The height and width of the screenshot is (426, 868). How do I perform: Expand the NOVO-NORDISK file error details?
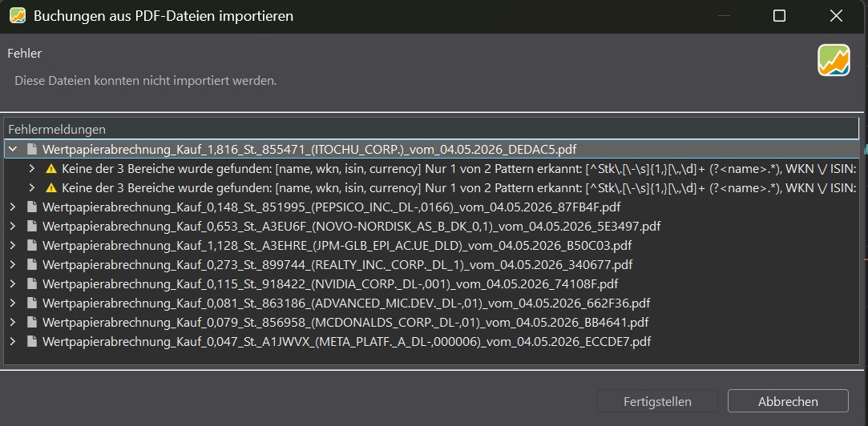pos(14,227)
